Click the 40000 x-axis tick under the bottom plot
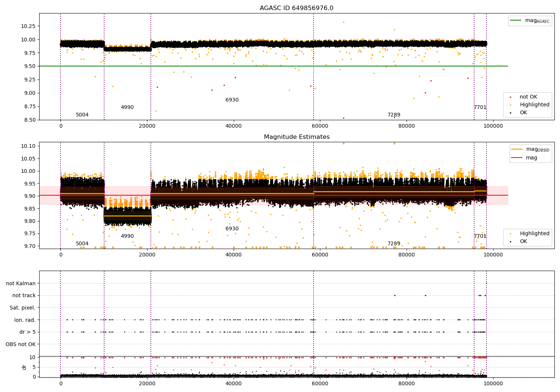The width and height of the screenshot is (560, 392). coord(233,383)
